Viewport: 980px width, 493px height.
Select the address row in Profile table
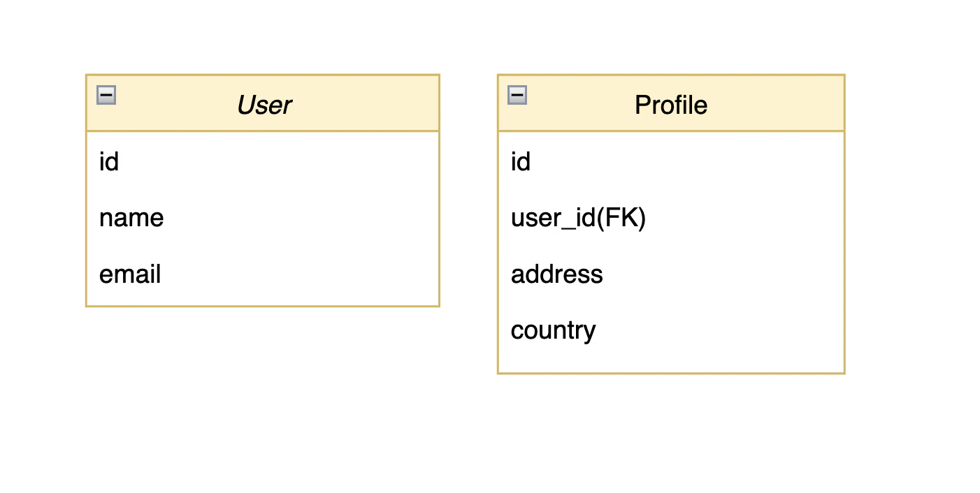(671, 274)
